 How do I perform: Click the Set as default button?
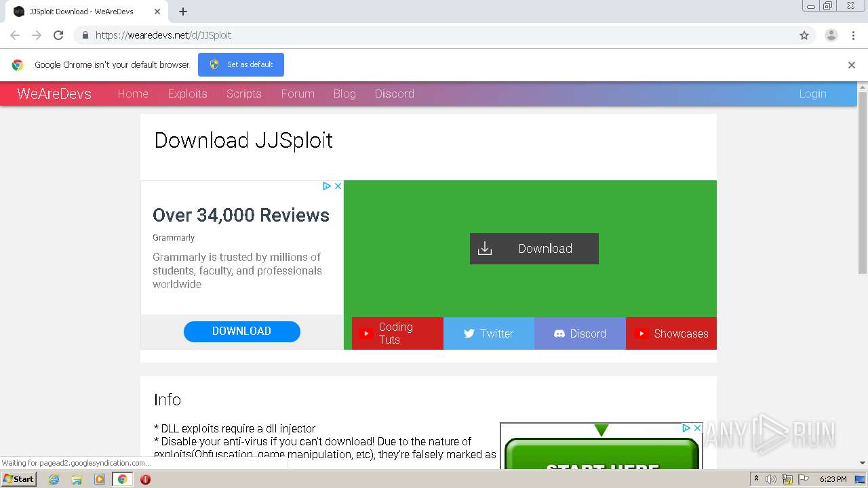coord(241,64)
